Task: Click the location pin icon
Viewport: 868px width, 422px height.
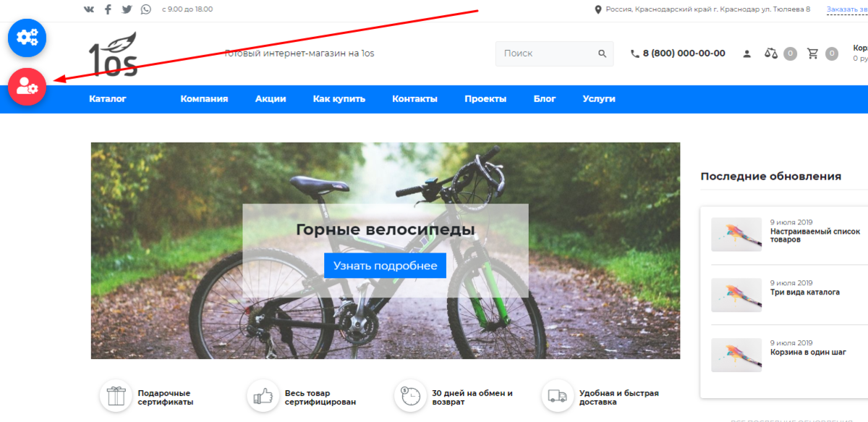Action: pyautogui.click(x=598, y=9)
